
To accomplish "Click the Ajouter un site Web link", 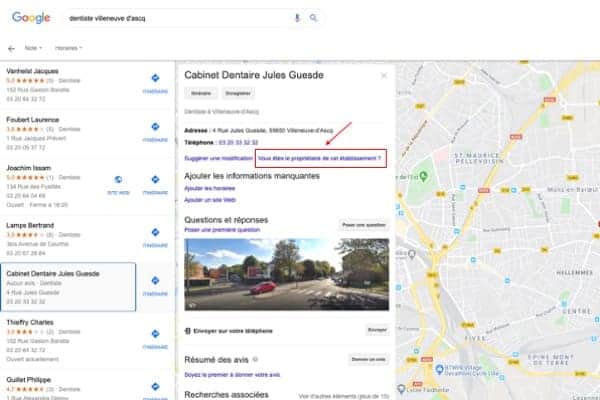I will click(x=210, y=200).
